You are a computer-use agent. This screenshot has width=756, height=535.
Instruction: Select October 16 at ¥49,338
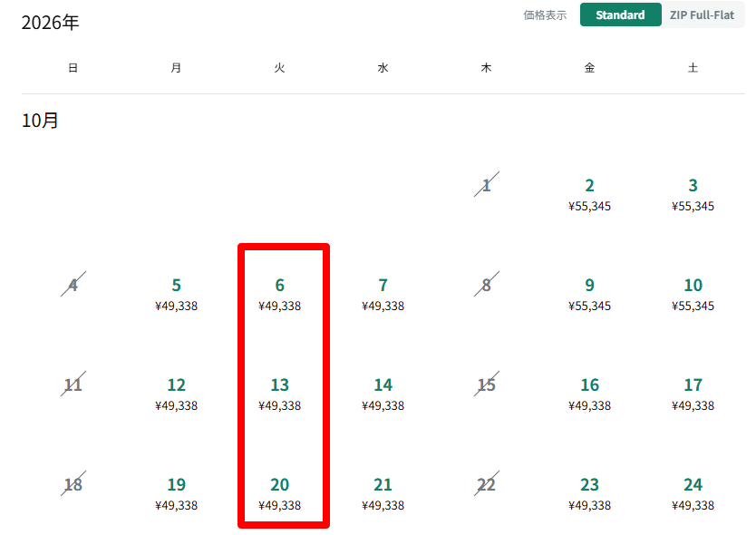(589, 394)
